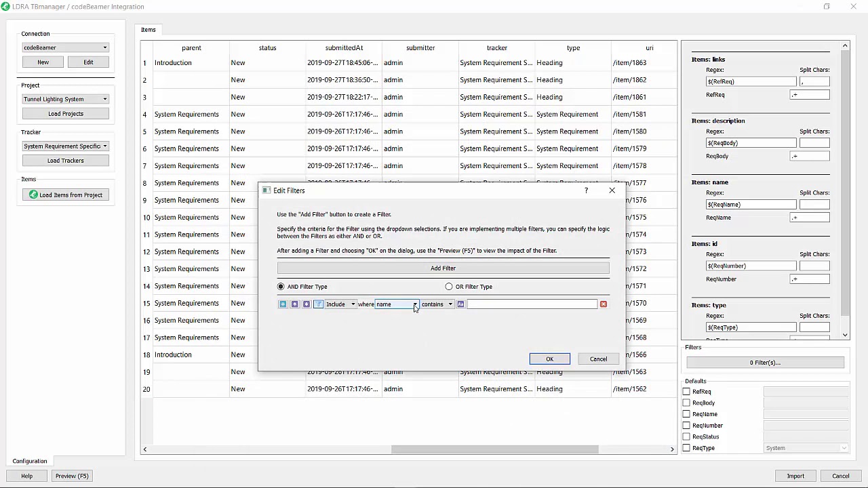Screen dimensions: 868x488
Task: Click the Split Chars field for Items: links
Action: coord(814,81)
